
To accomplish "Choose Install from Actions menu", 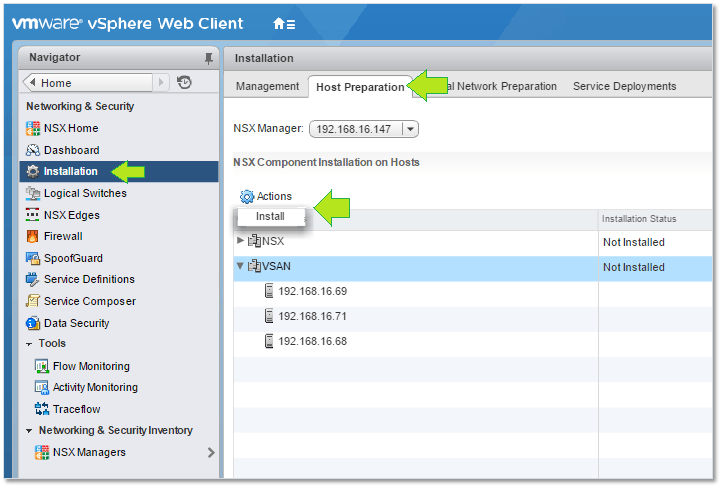I will tap(271, 216).
